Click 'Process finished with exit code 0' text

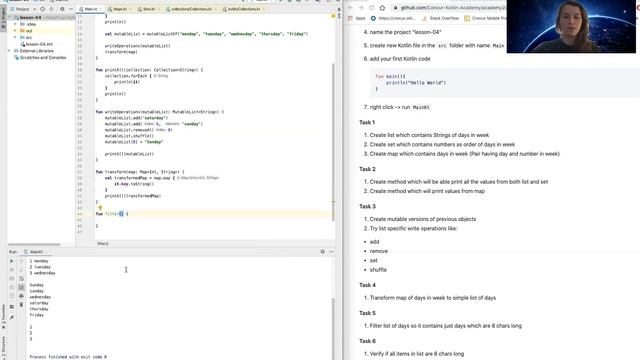pyautogui.click(x=68, y=357)
